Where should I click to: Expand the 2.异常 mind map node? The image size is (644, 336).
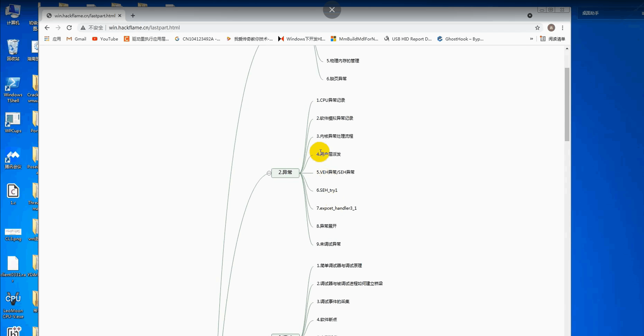[269, 172]
